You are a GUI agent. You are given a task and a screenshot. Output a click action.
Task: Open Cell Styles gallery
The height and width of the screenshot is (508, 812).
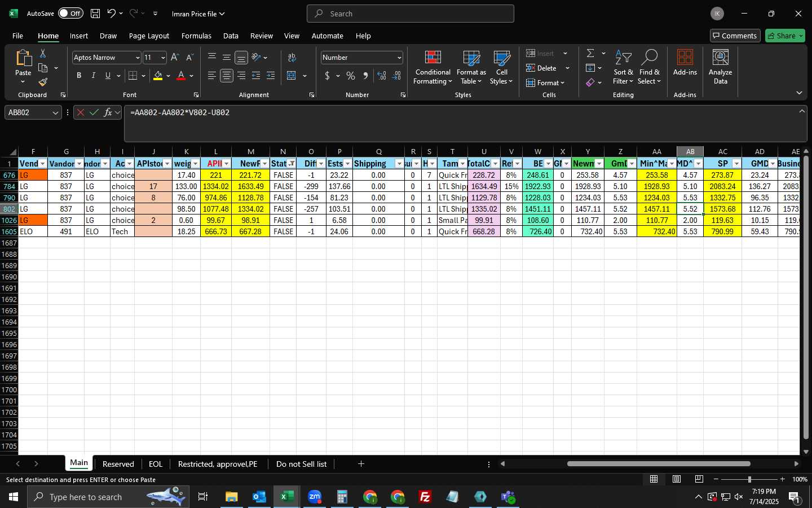(x=501, y=68)
